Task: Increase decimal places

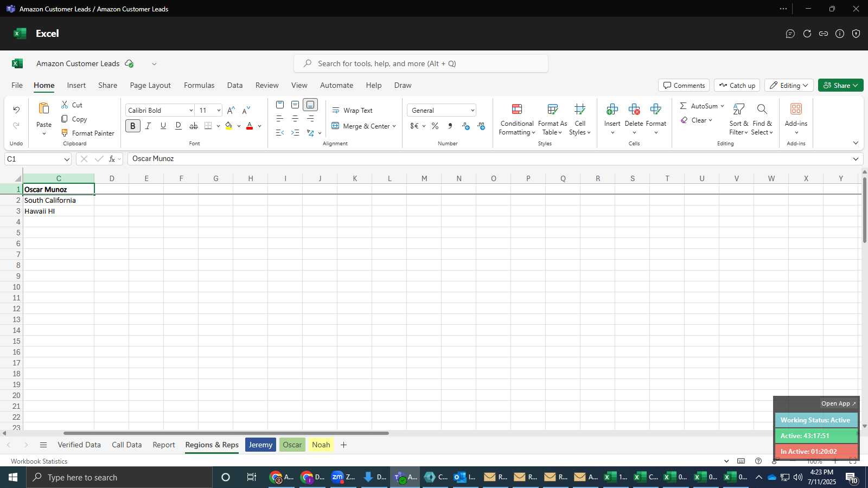Action: (x=466, y=126)
